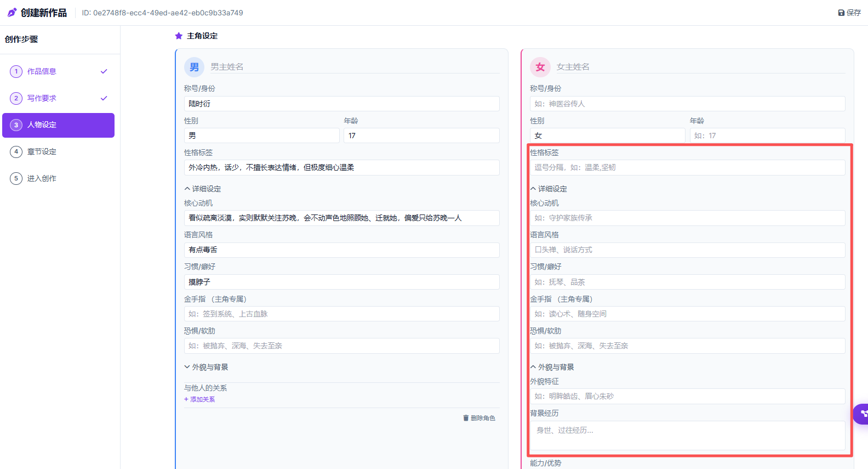Open the male 性别 dropdown showing 男
868x469 pixels.
261,135
